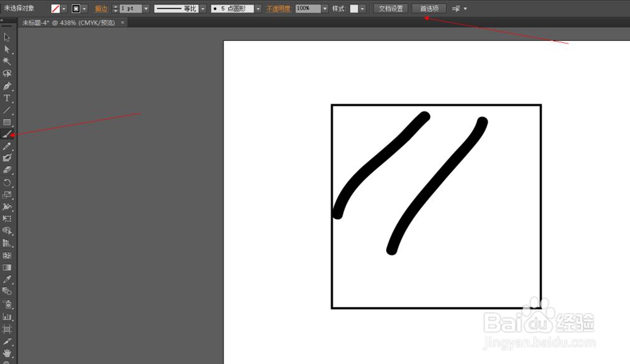This screenshot has width=630, height=364.
Task: Click the 5 点圆形 brush definition
Action: click(x=232, y=8)
